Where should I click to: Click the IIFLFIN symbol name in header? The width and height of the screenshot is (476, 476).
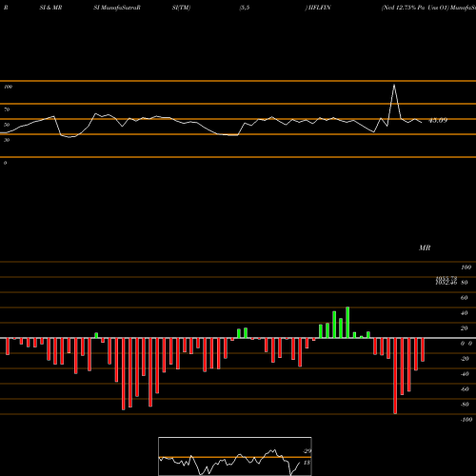pyautogui.click(x=320, y=8)
